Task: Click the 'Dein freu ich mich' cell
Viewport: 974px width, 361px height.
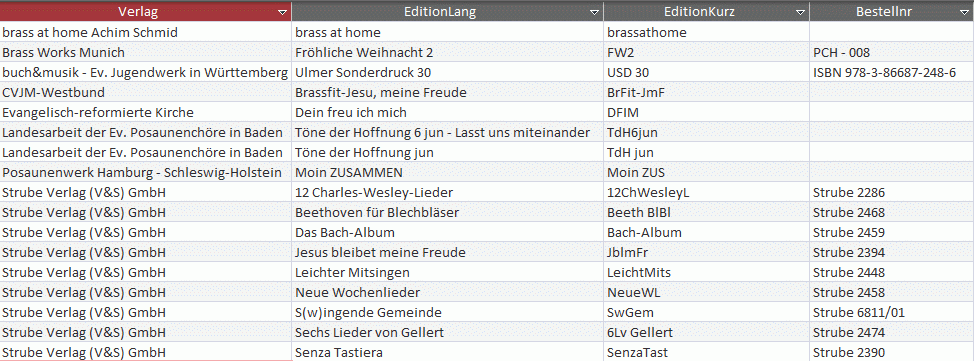Action: pyautogui.click(x=448, y=112)
